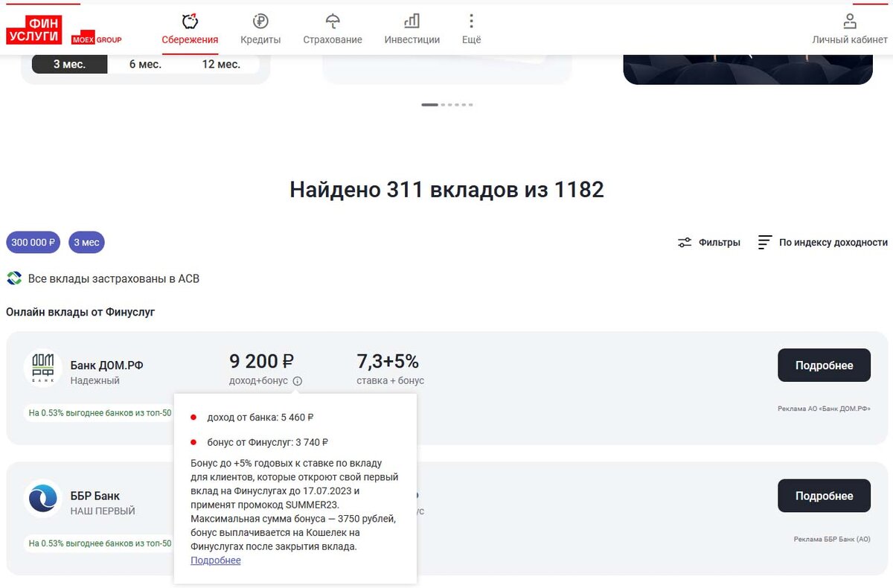Click Реклама ББР Банк (АО) label

[832, 540]
